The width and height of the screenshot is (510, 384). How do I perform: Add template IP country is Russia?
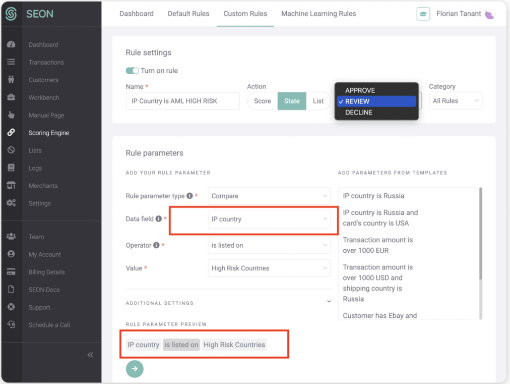373,196
